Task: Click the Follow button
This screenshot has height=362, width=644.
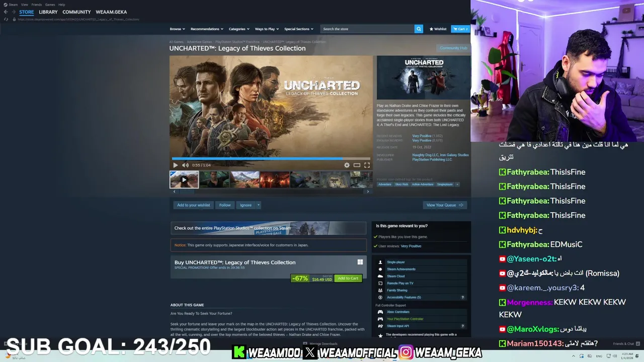Action: [225, 205]
